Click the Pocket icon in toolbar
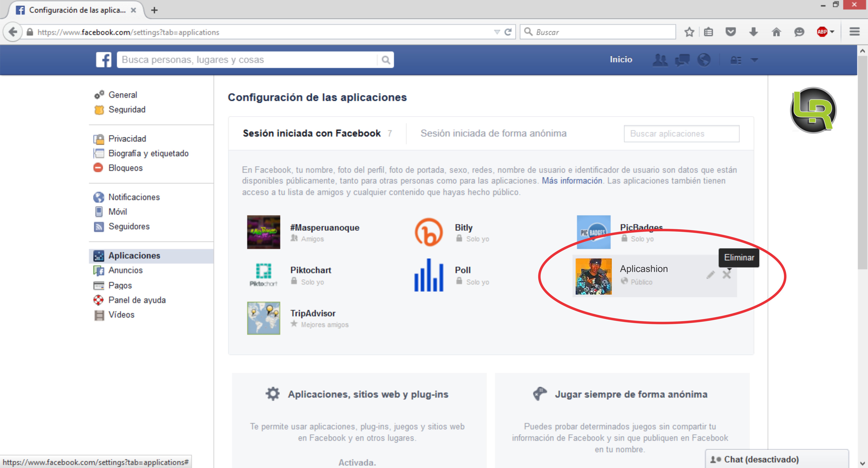The image size is (868, 468). coord(730,32)
